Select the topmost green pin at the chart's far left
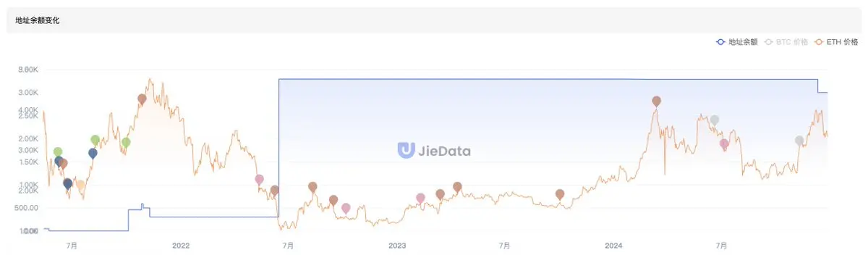 [x=58, y=152]
